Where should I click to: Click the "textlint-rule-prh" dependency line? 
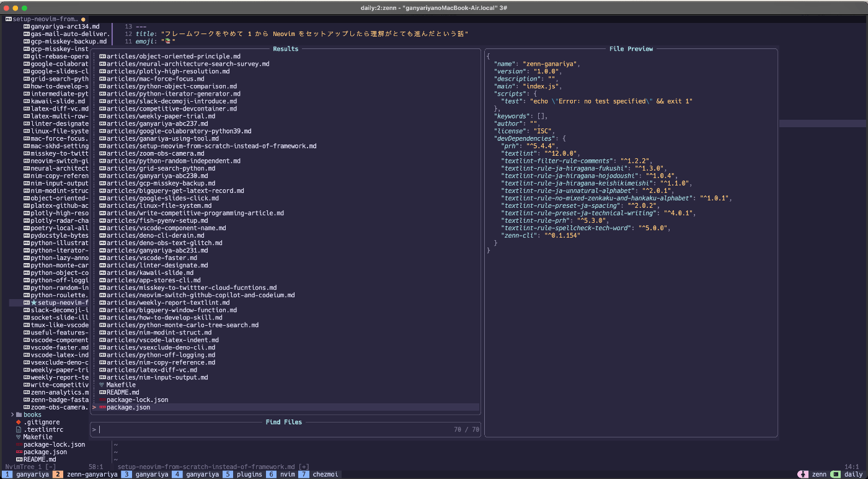coord(556,220)
